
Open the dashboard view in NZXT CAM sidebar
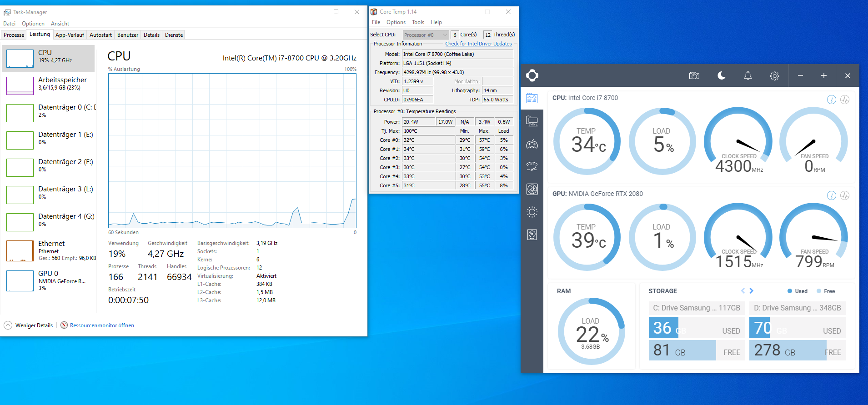[532, 98]
